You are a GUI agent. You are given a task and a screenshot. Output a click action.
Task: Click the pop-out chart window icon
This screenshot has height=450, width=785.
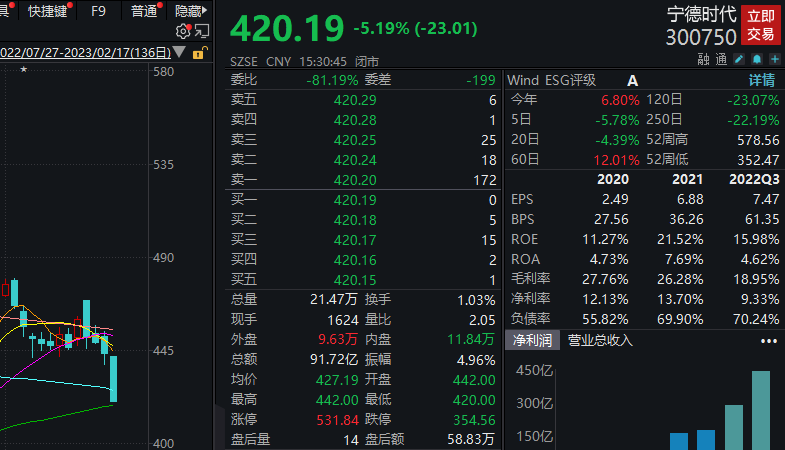click(202, 32)
